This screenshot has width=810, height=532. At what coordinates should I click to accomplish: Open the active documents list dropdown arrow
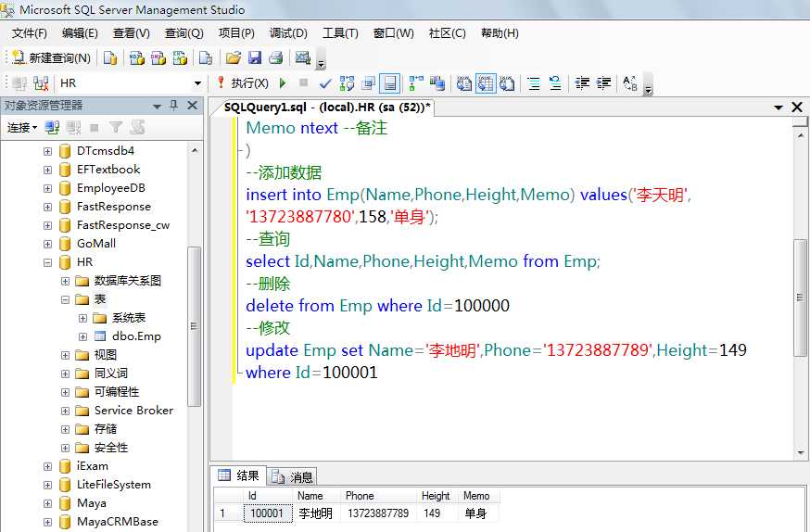pyautogui.click(x=778, y=108)
